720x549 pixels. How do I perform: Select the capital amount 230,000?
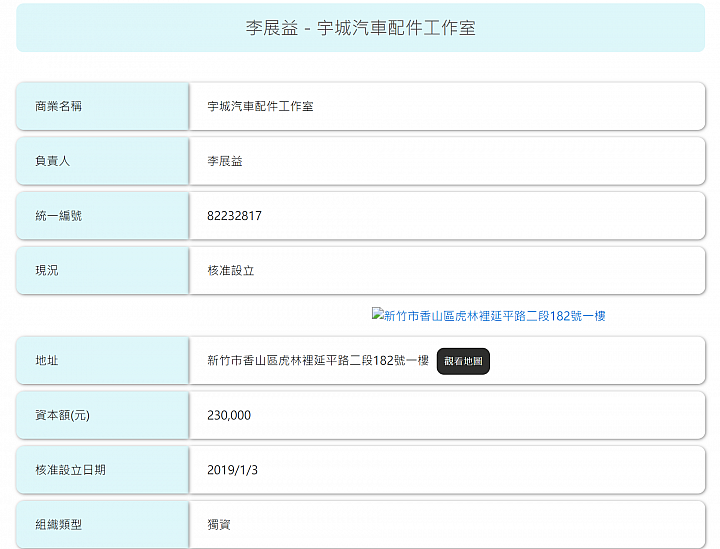(x=229, y=415)
